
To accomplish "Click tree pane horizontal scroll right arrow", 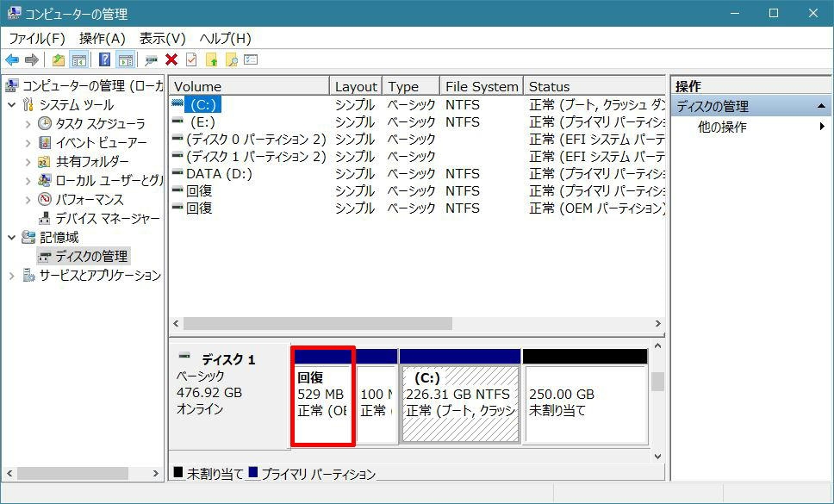I will tap(155, 473).
